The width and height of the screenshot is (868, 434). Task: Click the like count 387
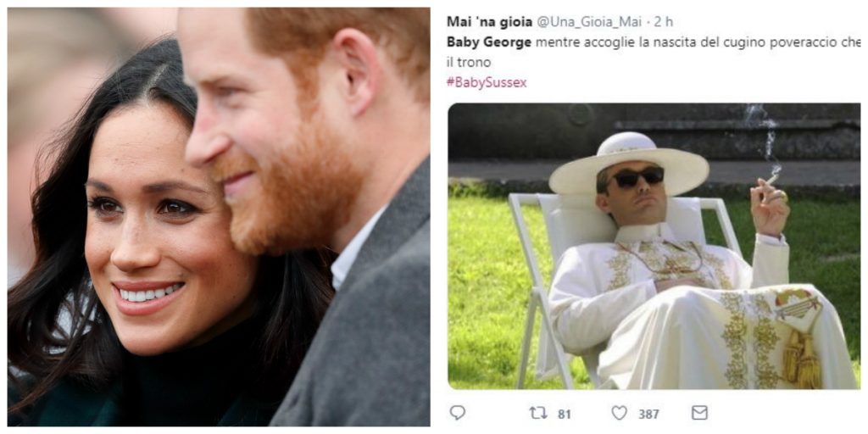[x=648, y=414]
